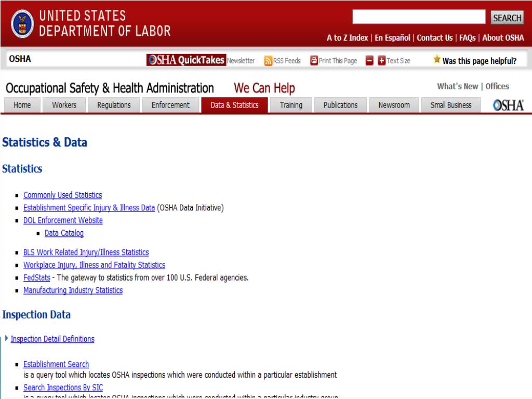532x399 pixels.
Task: Open the About OSHA link
Action: pos(503,37)
